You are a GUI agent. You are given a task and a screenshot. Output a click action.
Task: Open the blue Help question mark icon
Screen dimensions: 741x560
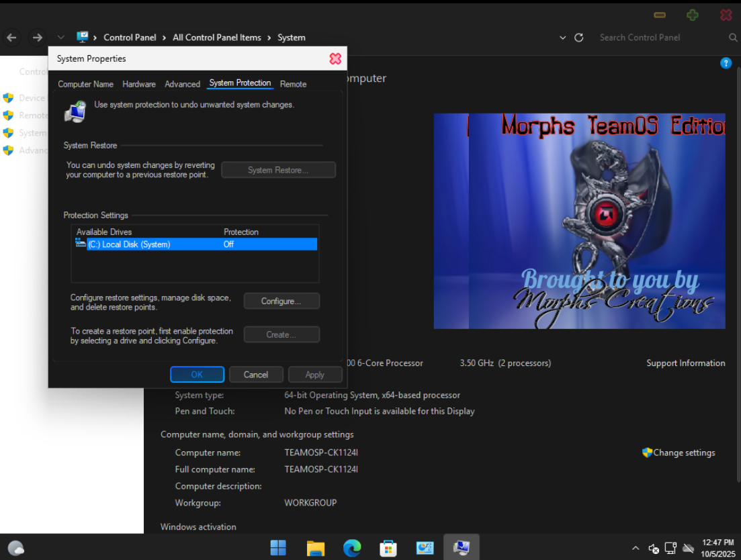pyautogui.click(x=726, y=63)
